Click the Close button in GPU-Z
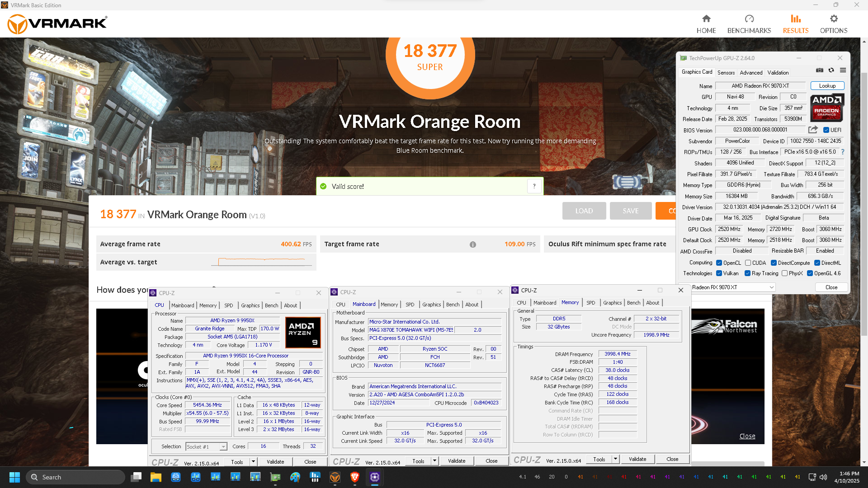Viewport: 868px width, 488px height. click(831, 287)
